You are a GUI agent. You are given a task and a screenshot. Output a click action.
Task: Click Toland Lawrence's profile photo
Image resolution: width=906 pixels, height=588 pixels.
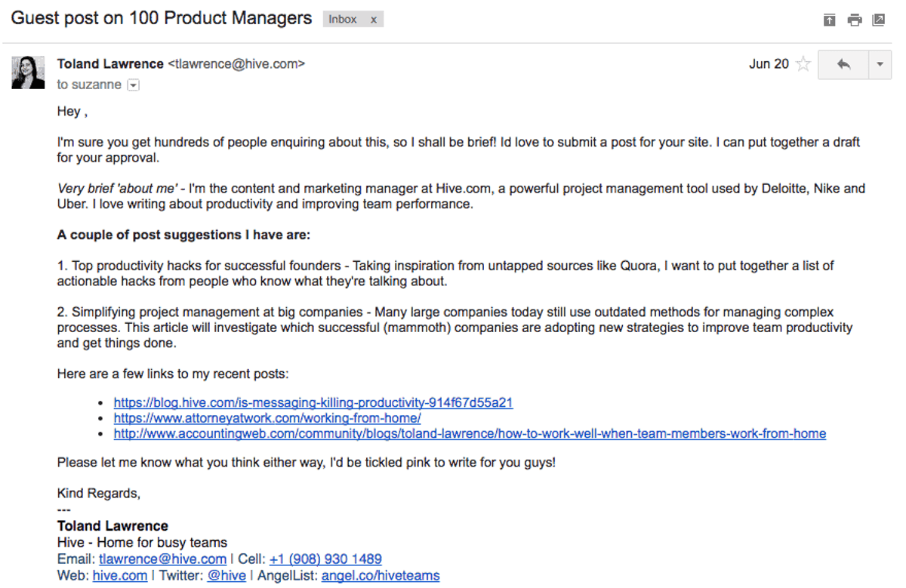(x=28, y=72)
